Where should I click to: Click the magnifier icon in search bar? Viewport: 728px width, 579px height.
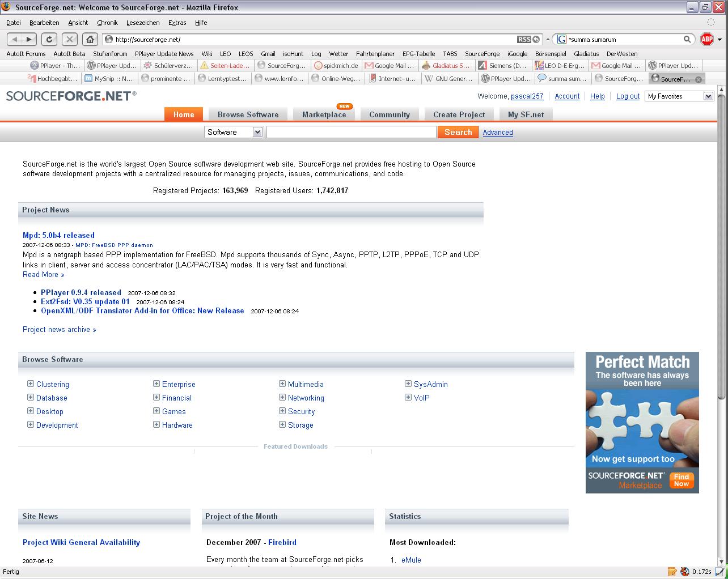[687, 39]
